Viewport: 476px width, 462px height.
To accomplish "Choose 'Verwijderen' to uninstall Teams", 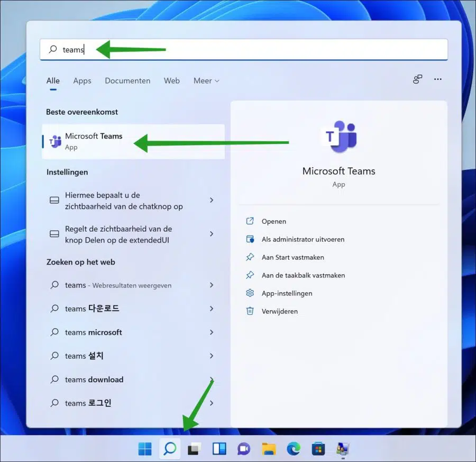I will 280,311.
